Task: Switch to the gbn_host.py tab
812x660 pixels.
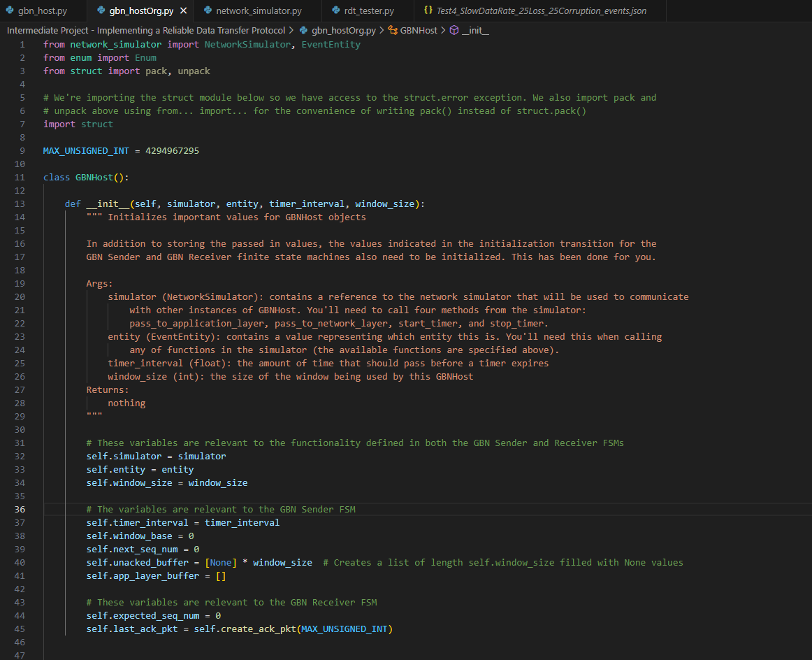Action: 42,10
